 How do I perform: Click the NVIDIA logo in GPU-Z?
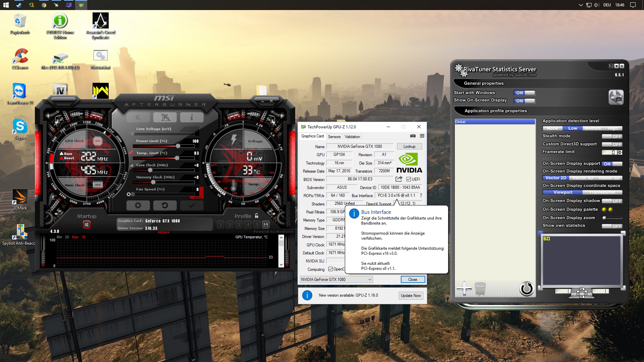(x=409, y=163)
